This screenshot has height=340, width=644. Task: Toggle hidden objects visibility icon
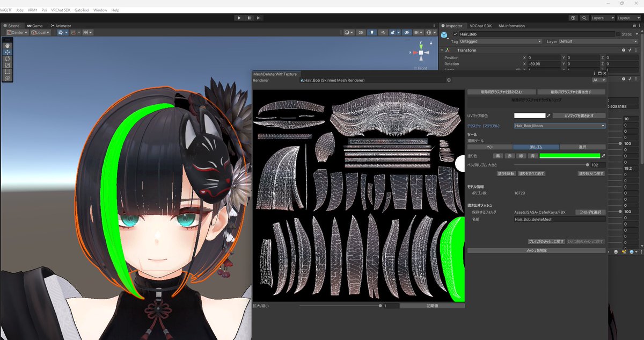(x=407, y=33)
